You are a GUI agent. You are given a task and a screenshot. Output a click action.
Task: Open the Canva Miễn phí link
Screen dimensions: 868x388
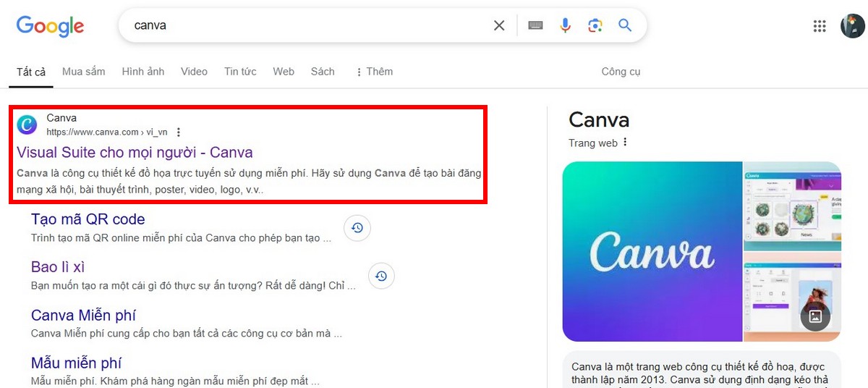click(83, 316)
